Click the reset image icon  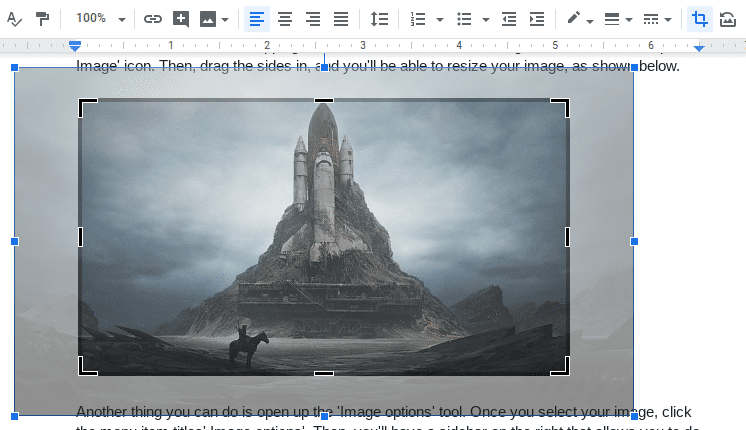(727, 19)
